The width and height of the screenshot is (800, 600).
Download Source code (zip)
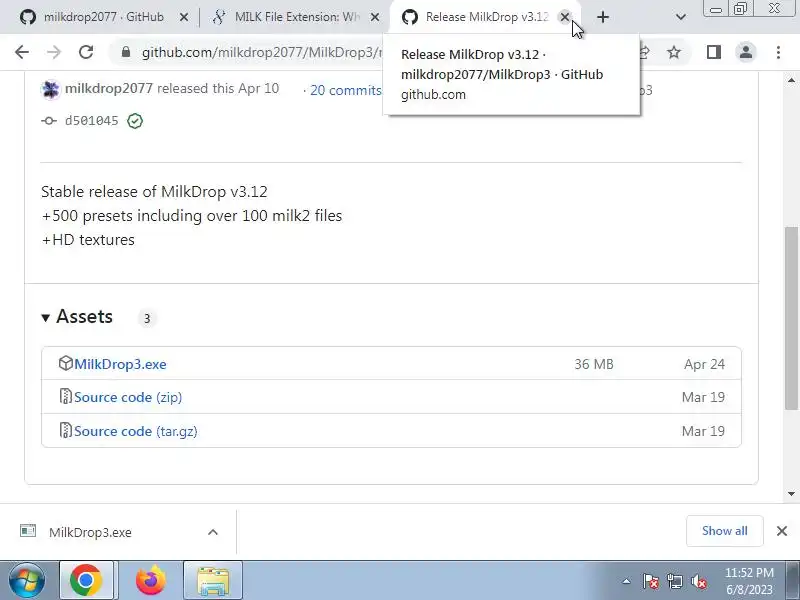(x=128, y=397)
